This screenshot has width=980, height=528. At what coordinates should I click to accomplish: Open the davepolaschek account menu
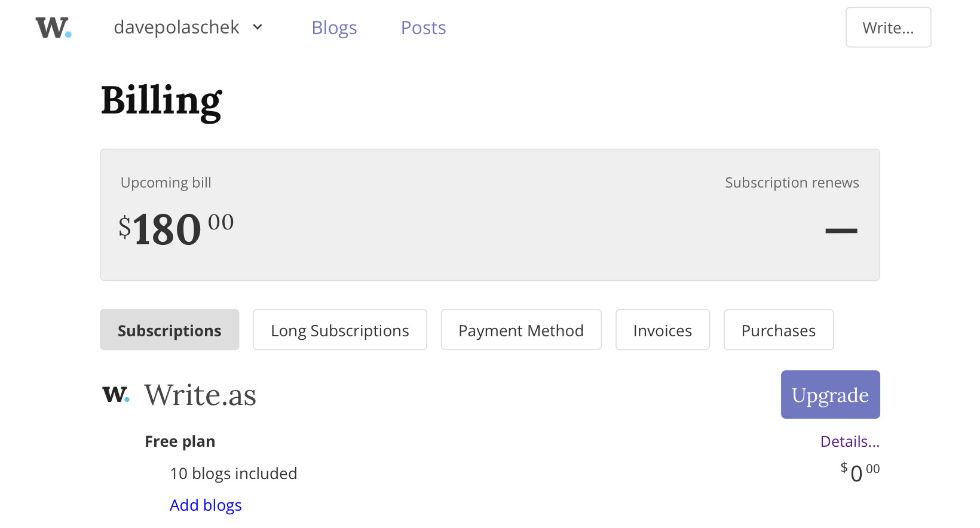188,27
